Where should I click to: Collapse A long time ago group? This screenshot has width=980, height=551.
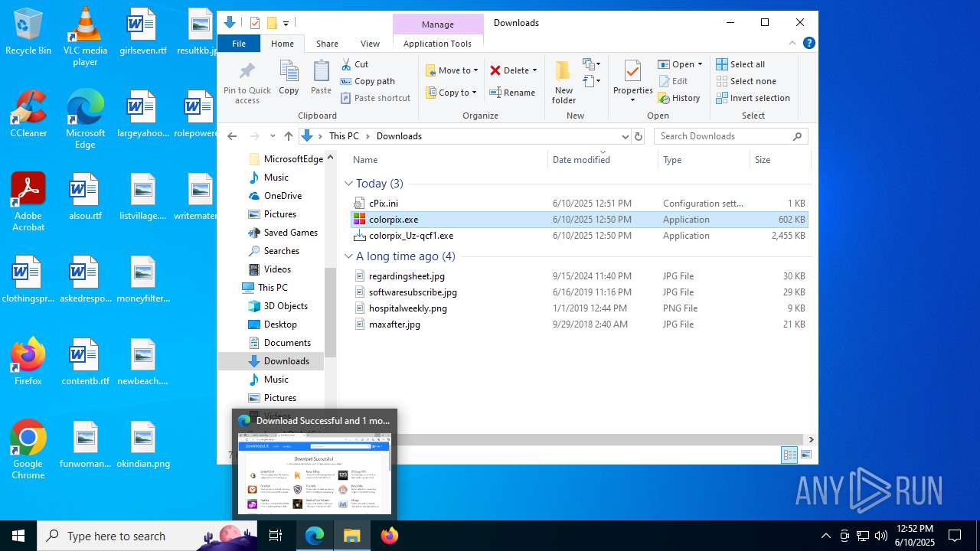click(348, 256)
